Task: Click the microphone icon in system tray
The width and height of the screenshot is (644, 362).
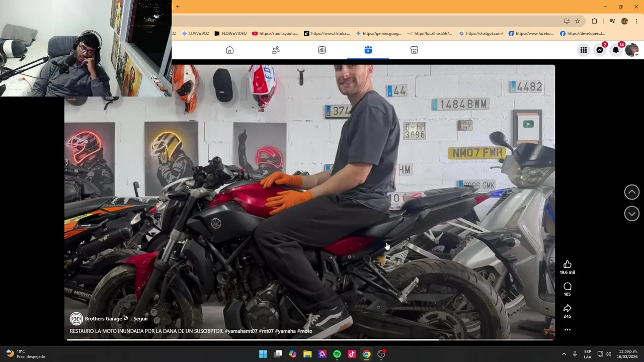Action: click(x=575, y=354)
